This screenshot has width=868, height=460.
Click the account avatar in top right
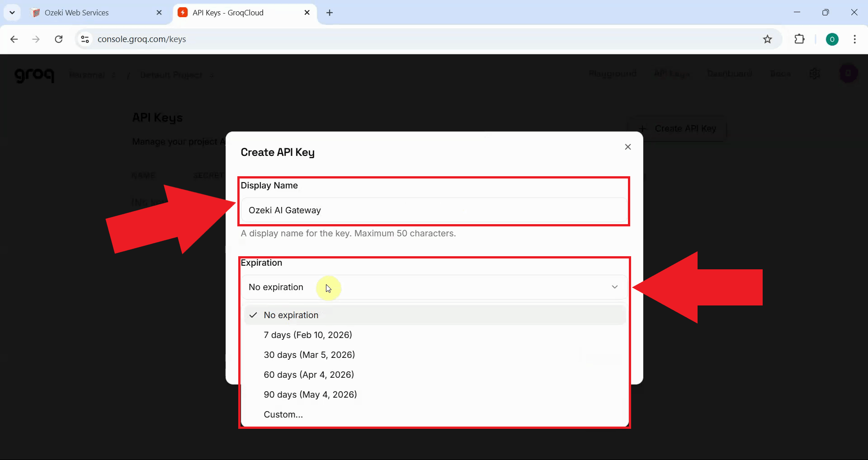(848, 73)
